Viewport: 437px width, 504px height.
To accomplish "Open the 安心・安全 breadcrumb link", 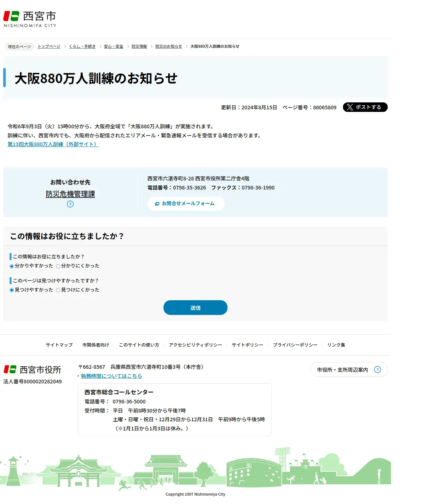I will tap(114, 47).
